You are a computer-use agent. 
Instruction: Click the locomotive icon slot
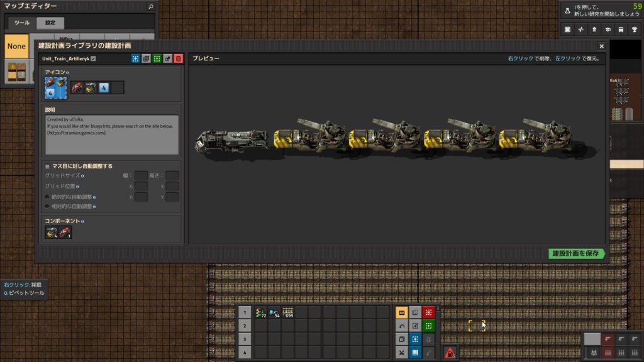click(x=77, y=87)
